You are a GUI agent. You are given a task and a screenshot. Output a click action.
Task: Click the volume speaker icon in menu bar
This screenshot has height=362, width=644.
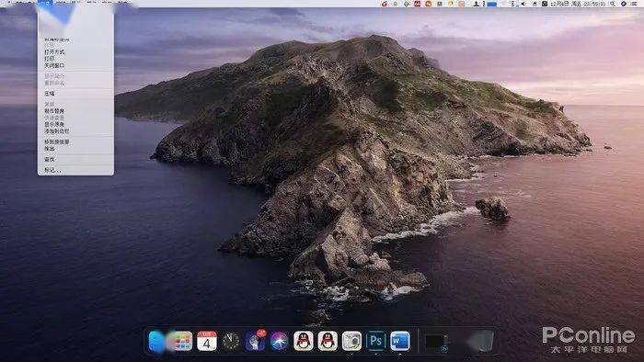point(523,4)
